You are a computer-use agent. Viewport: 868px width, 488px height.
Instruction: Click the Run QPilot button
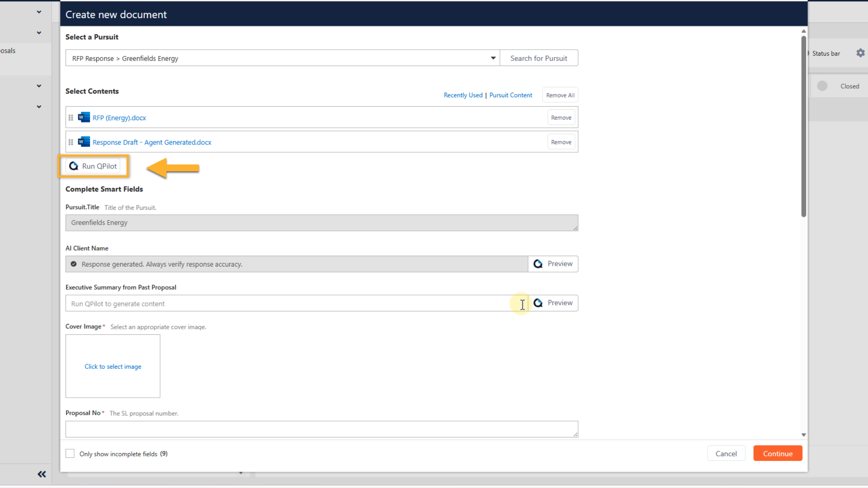(x=94, y=166)
